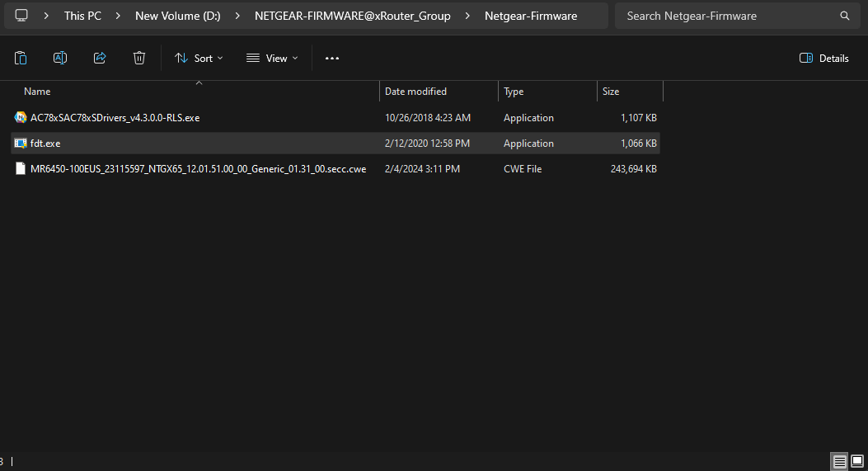868x471 pixels.
Task: Click the AC78xSAC78xSDrivers installer file icon
Action: point(21,117)
